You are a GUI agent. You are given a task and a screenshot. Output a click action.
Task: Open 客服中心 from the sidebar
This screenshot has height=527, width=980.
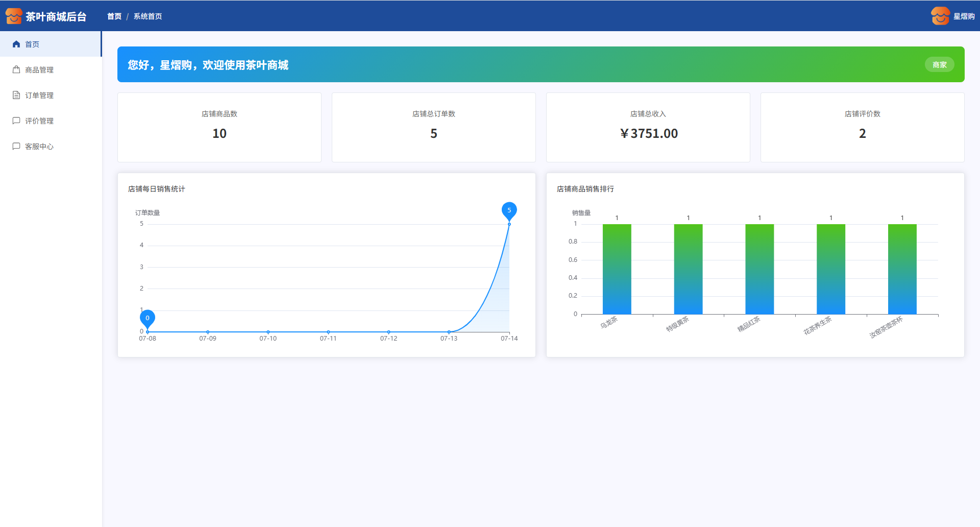point(39,147)
